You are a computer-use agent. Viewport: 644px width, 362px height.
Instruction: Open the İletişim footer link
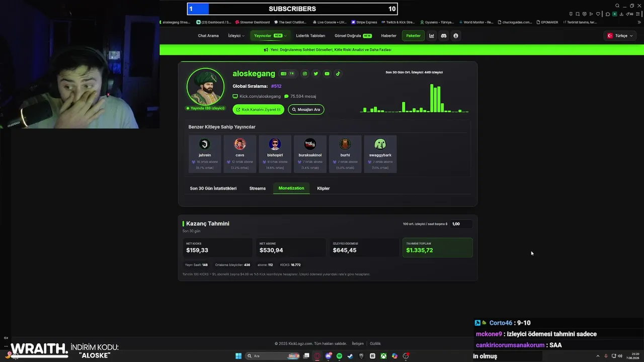(358, 344)
